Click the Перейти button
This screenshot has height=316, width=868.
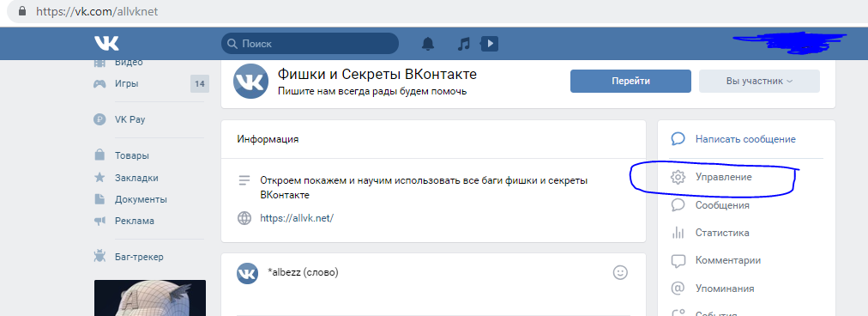(630, 81)
